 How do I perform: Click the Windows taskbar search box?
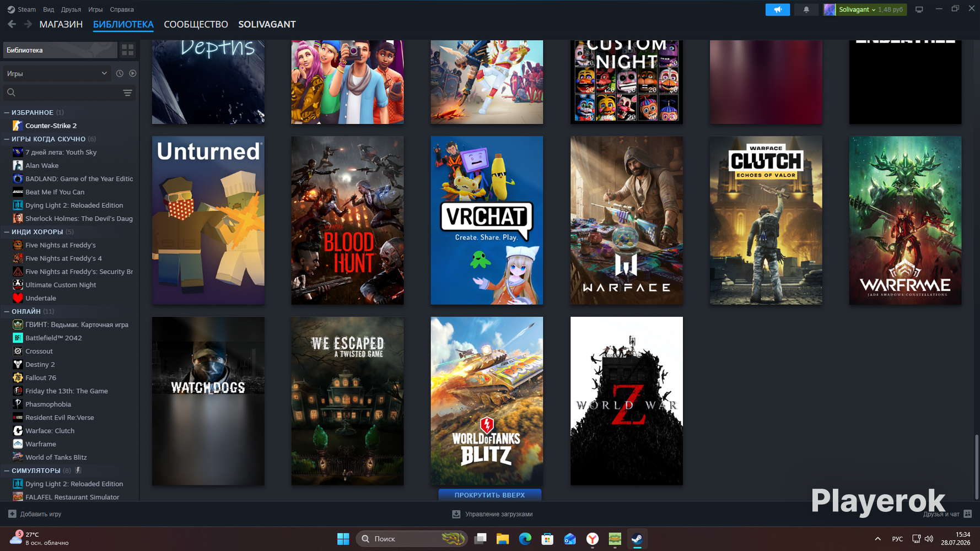point(412,539)
